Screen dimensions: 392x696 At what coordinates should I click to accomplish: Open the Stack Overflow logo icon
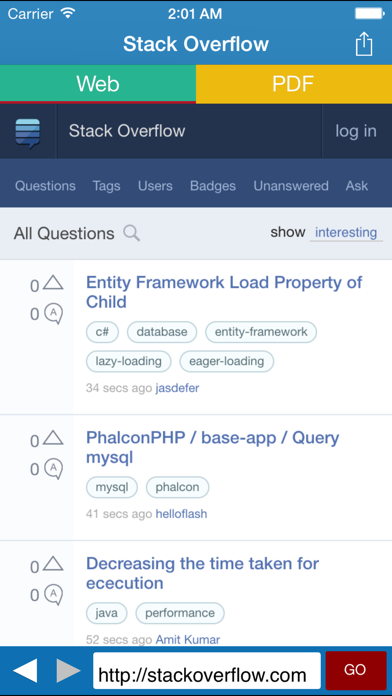(28, 132)
